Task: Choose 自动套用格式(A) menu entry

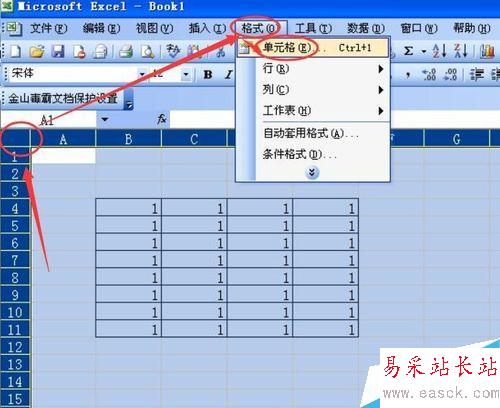Action: point(313,133)
